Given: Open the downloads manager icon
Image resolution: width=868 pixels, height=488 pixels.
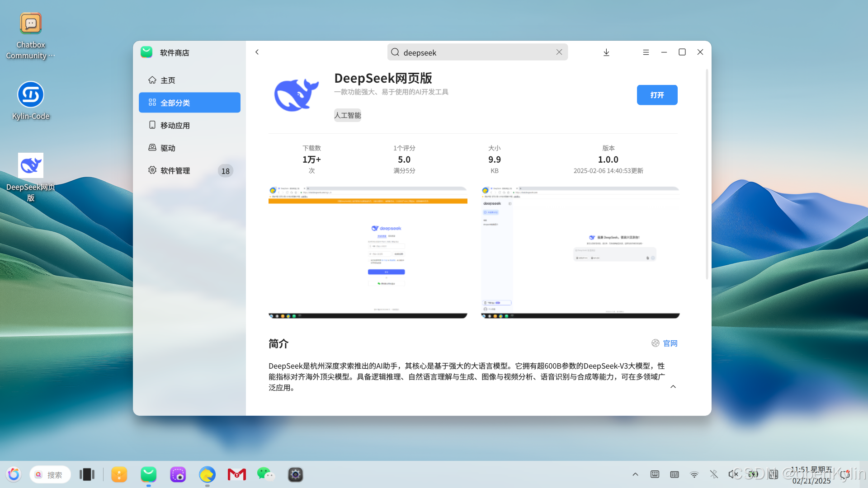Looking at the screenshot, I should [x=606, y=52].
